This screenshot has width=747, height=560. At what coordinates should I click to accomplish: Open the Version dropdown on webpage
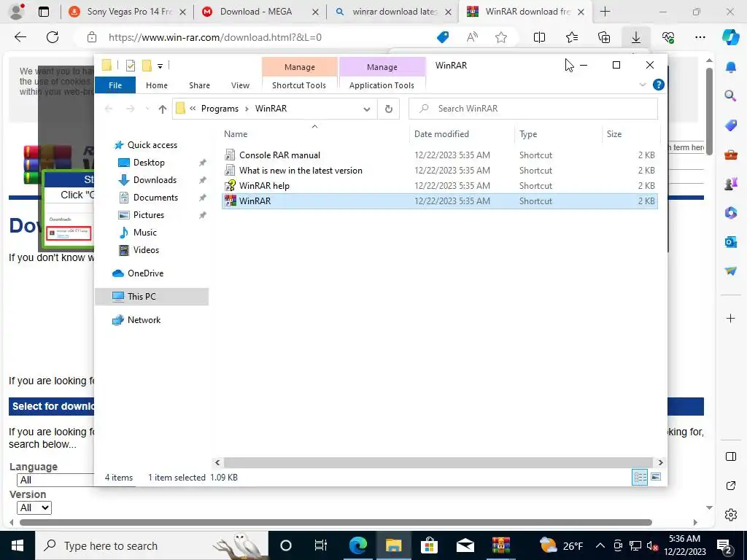[34, 507]
